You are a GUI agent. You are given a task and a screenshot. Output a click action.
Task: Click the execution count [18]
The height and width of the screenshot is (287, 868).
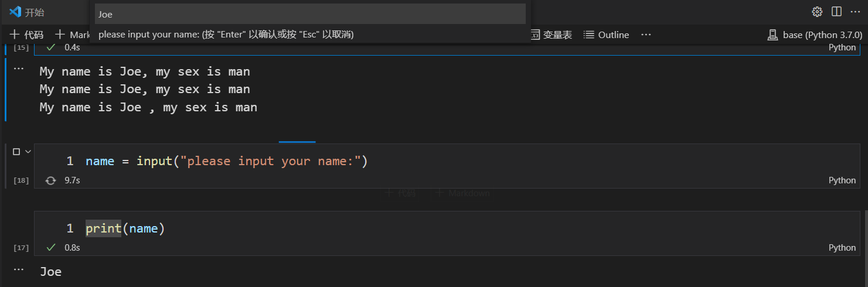pos(21,180)
